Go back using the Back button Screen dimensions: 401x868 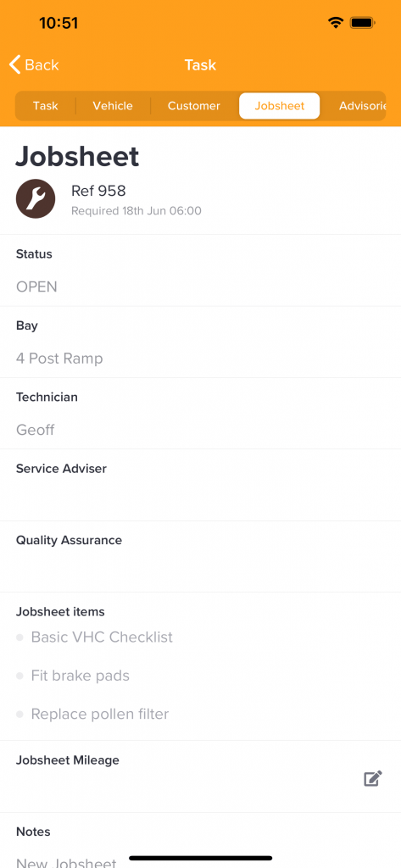[35, 64]
